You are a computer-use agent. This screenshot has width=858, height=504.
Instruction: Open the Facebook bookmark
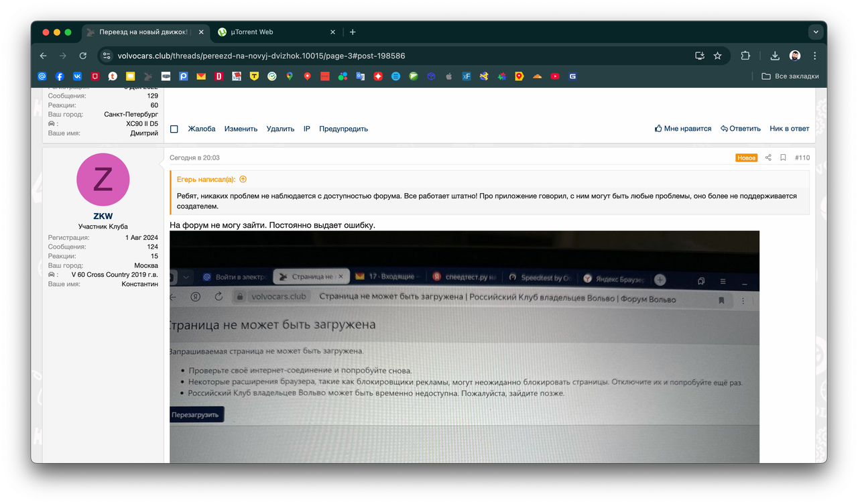point(60,76)
